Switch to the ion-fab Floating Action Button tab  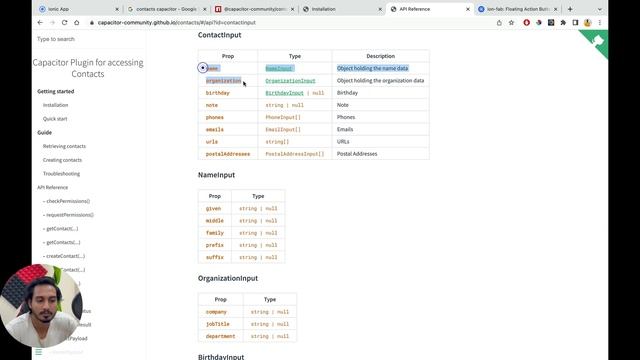coord(517,9)
